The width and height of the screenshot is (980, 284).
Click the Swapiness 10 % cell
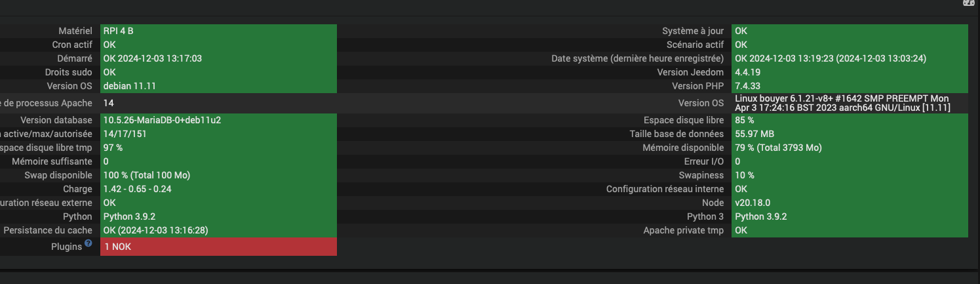coord(850,175)
